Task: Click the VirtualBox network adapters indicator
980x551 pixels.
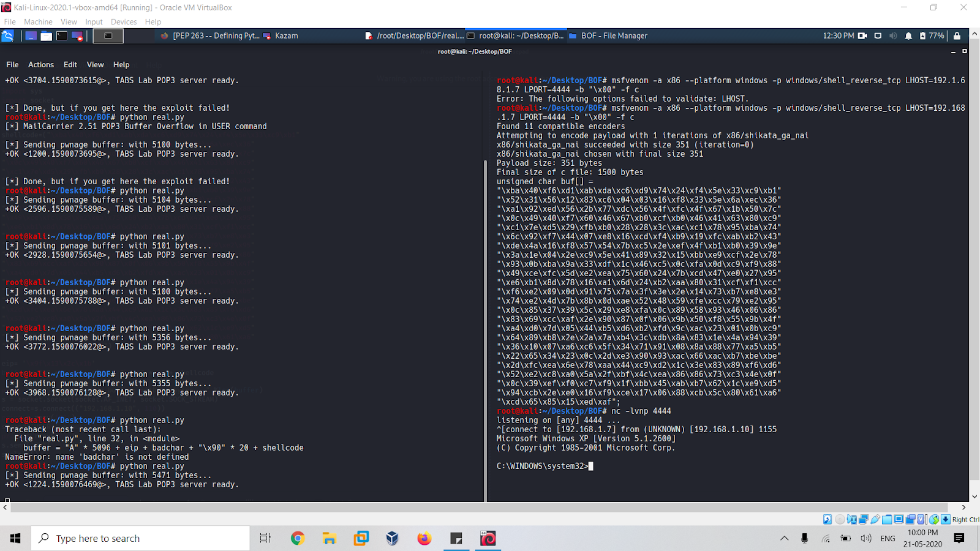Action: point(863,520)
